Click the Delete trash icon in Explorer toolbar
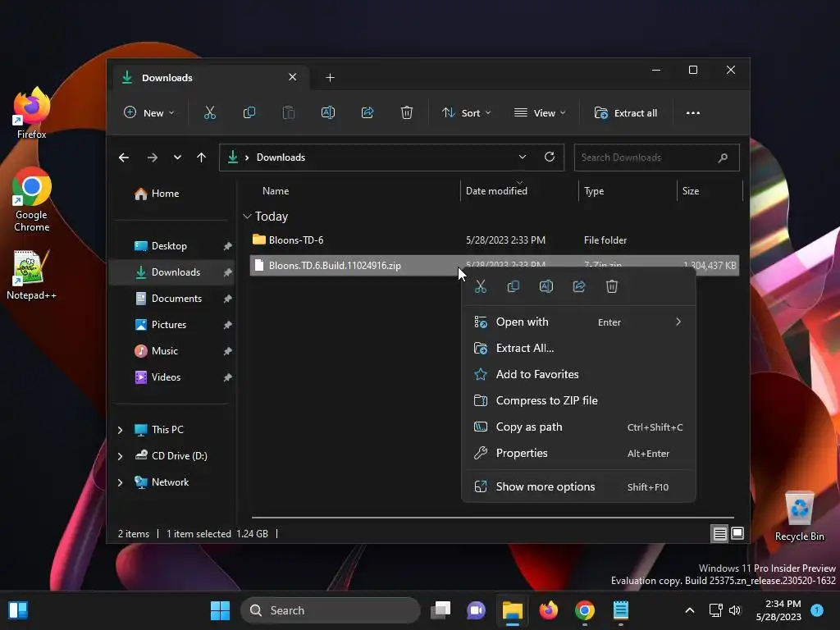The image size is (840, 630). pos(407,112)
